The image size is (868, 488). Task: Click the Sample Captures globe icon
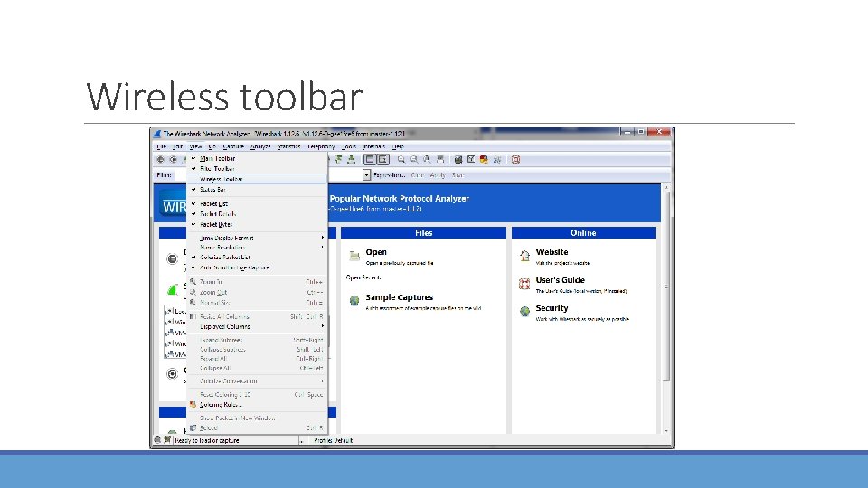[x=354, y=300]
